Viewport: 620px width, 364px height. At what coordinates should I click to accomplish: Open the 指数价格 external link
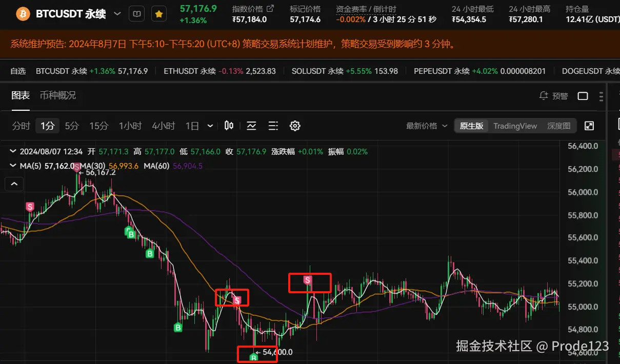271,9
